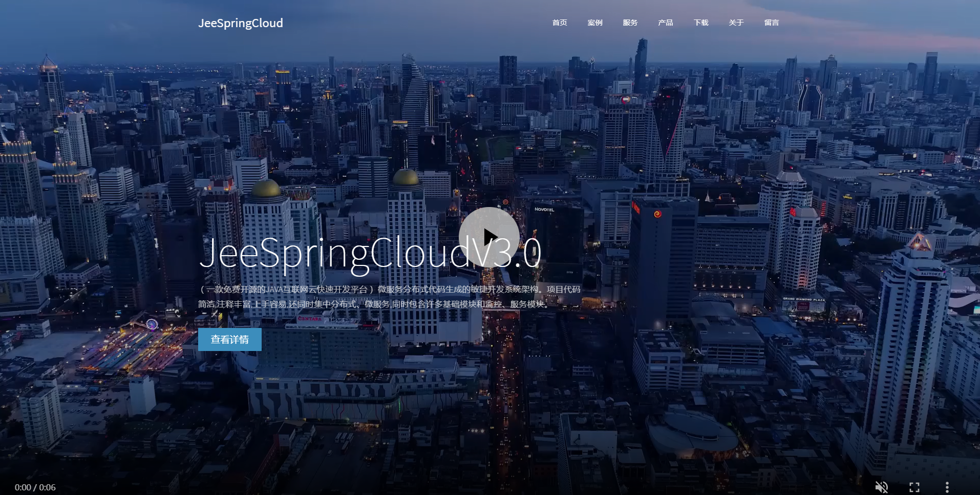The image size is (980, 495).
Task: Click the description line starting with 简洁,注释丰富
Action: [x=374, y=304]
